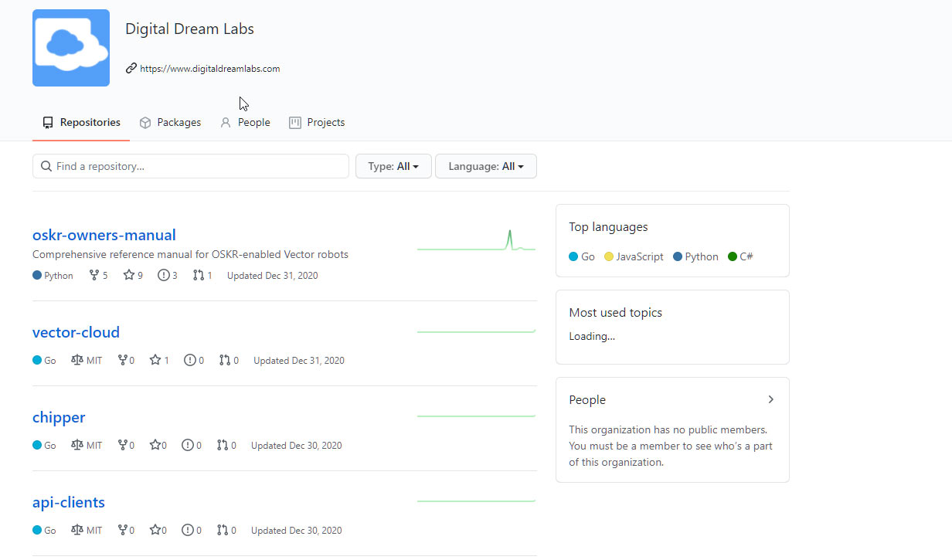The image size is (952, 560).
Task: Switch to the Projects tab
Action: pos(317,122)
